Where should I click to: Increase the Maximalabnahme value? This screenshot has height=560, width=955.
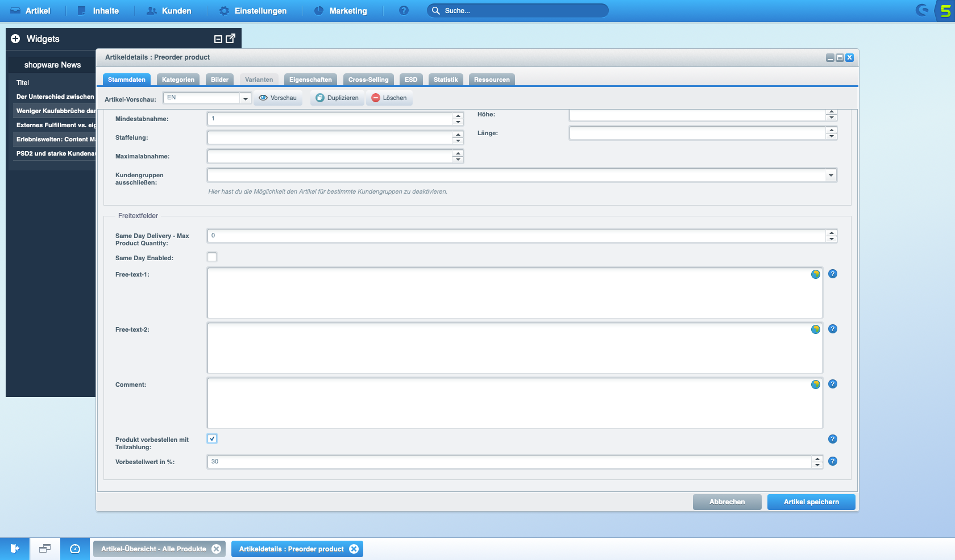tap(458, 153)
